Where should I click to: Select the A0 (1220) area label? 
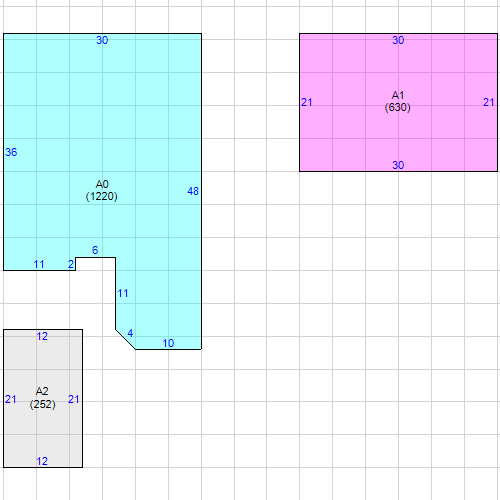[102, 190]
